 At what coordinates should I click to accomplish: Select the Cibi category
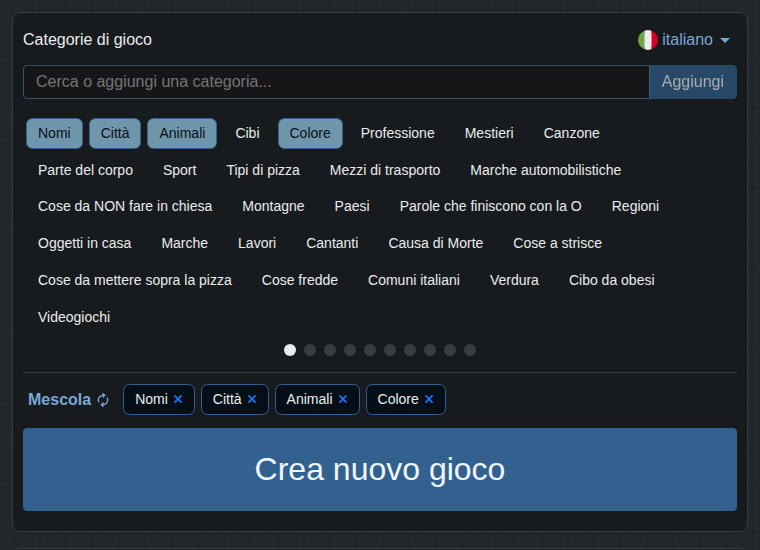point(248,133)
